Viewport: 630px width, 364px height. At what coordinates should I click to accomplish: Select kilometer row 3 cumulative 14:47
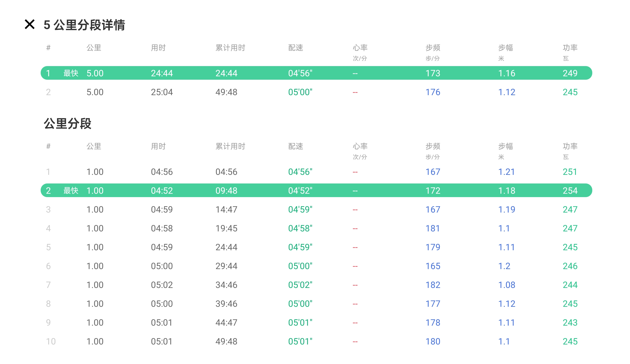point(226,209)
